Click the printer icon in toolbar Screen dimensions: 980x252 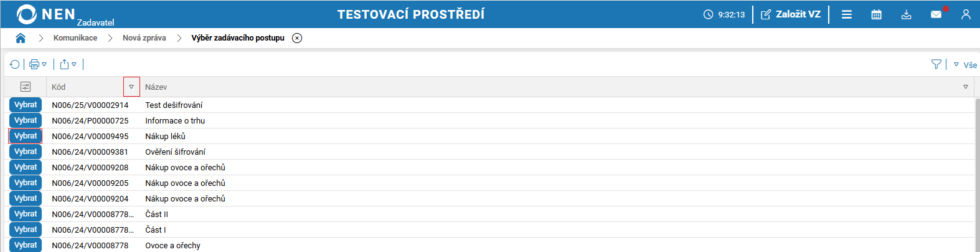(34, 64)
